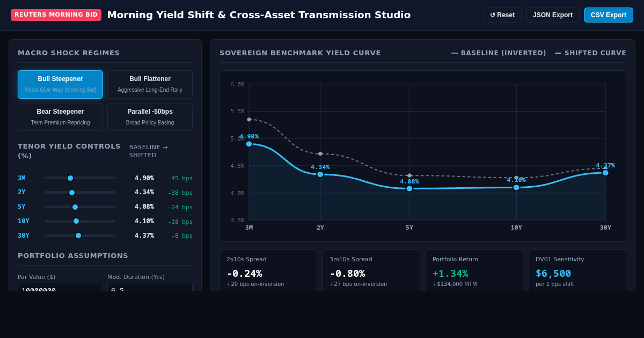Click the Macro Shock Regimes heading
This screenshot has height=338, width=644.
point(69,53)
